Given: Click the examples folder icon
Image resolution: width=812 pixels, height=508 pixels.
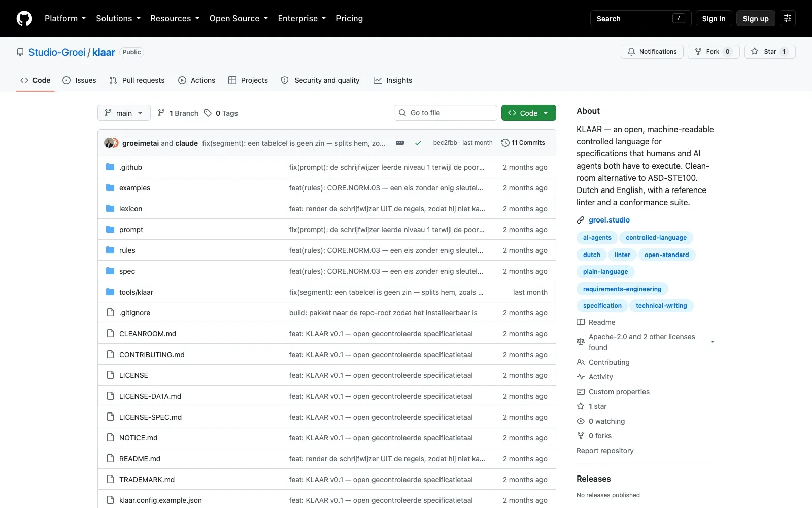Looking at the screenshot, I should [110, 188].
